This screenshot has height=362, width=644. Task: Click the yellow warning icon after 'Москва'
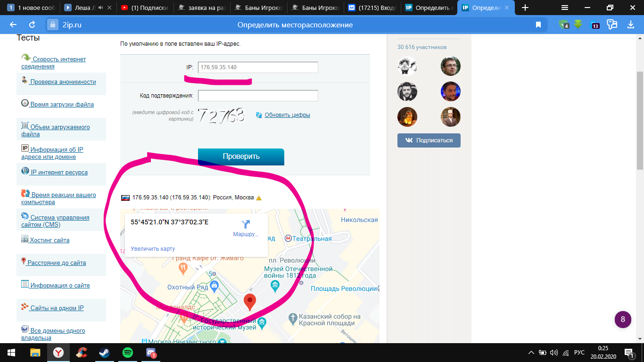(259, 198)
